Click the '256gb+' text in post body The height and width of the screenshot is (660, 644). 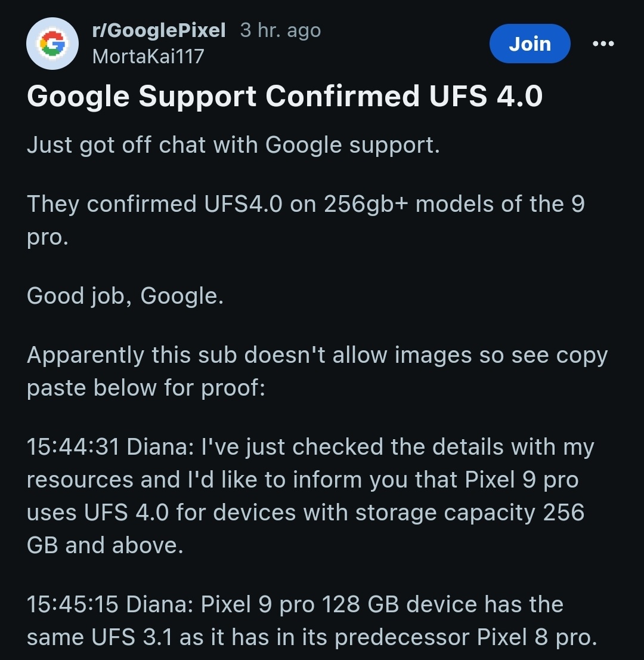(366, 204)
